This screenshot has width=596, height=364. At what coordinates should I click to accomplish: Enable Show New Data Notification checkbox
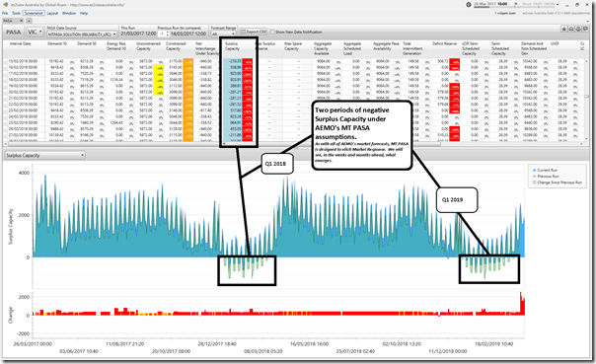[272, 32]
